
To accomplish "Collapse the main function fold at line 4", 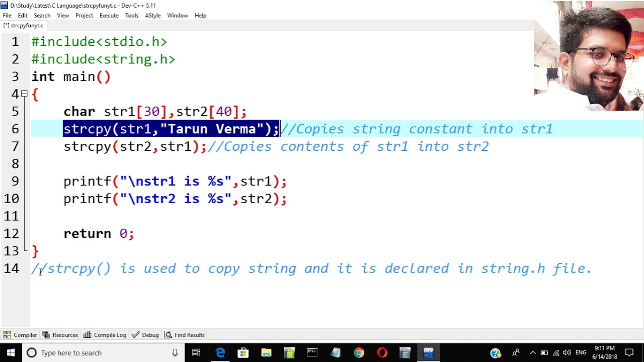I will [24, 94].
